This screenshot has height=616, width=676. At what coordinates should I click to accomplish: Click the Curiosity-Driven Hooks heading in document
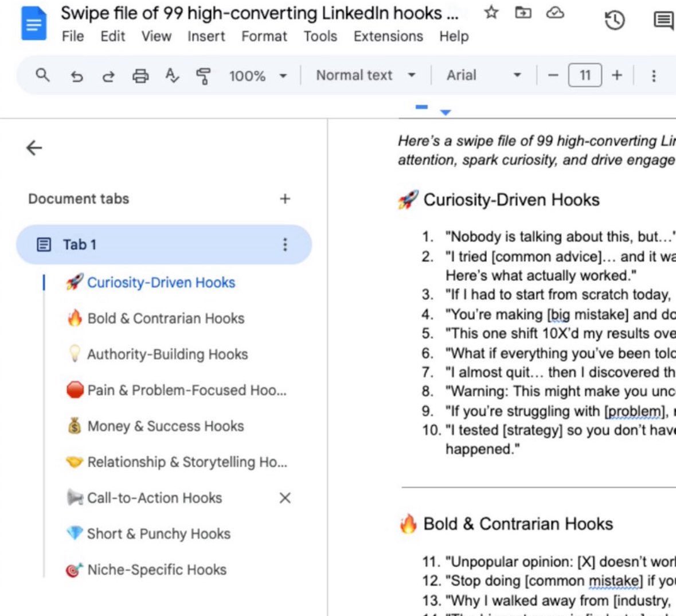tap(511, 200)
